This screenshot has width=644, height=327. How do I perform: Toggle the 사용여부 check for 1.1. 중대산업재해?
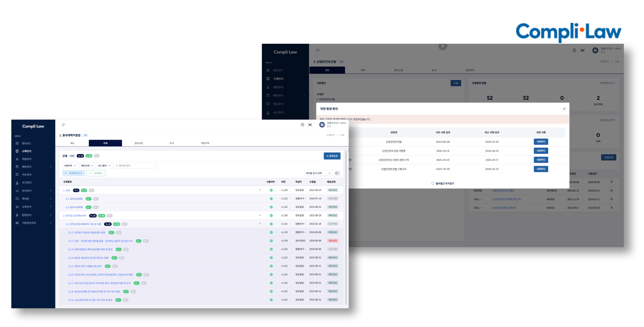click(271, 199)
